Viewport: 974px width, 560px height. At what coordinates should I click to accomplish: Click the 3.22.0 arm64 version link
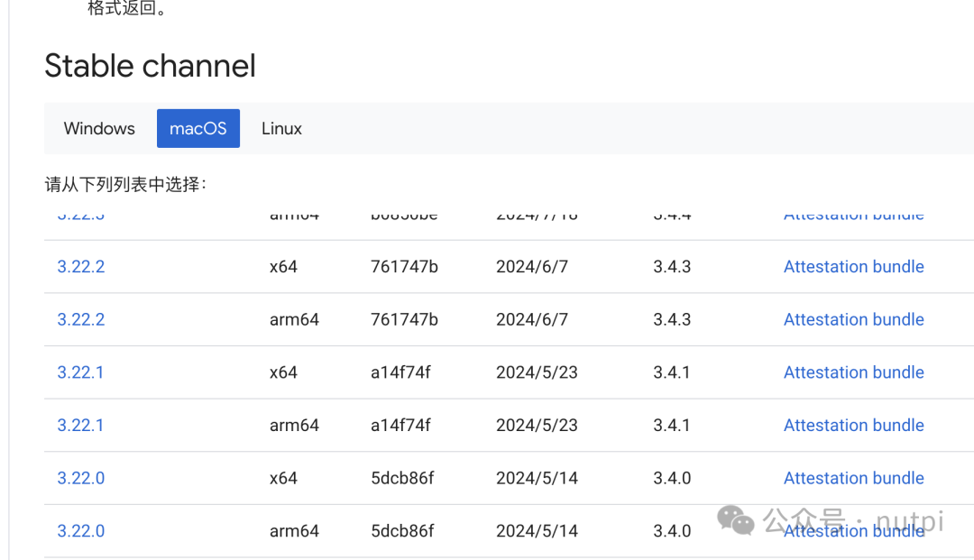81,531
